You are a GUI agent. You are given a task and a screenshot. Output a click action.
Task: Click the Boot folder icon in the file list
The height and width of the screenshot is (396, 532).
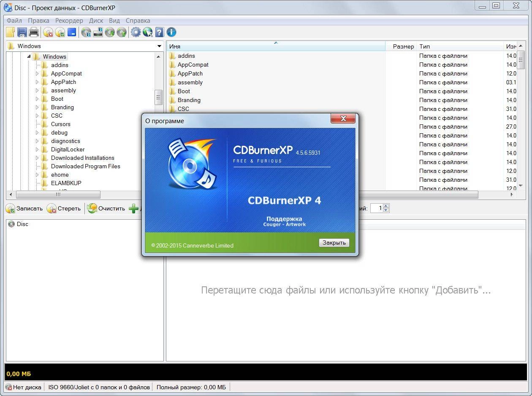pos(172,91)
